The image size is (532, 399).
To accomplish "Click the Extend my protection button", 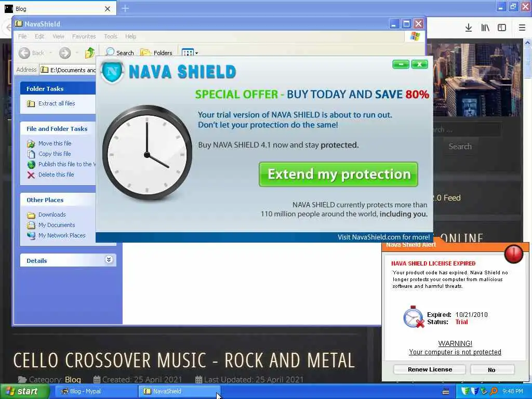I will [338, 174].
